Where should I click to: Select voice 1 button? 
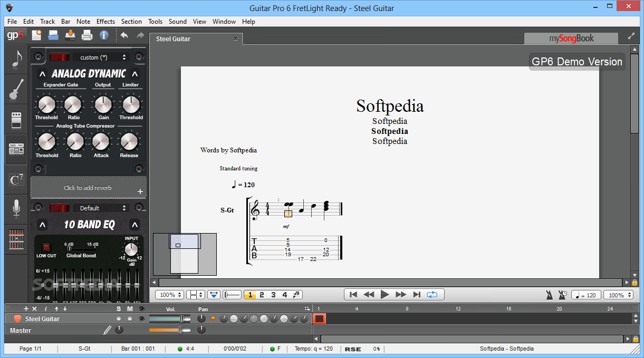250,295
